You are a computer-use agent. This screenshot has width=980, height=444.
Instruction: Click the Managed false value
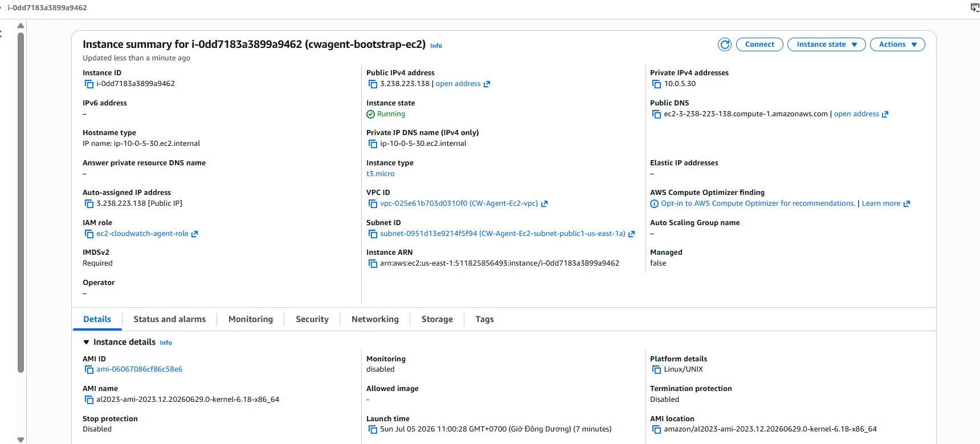coord(658,263)
